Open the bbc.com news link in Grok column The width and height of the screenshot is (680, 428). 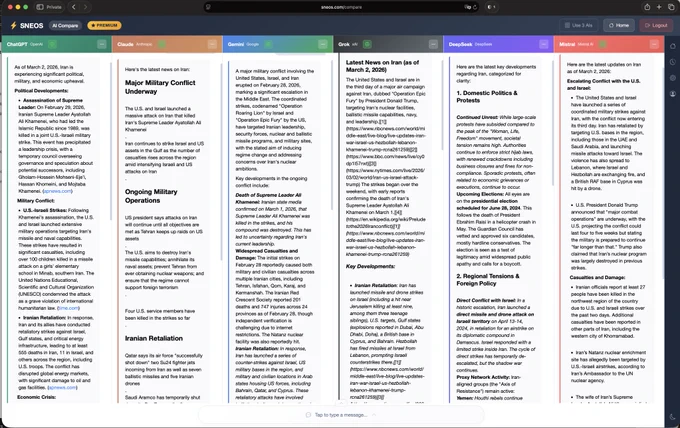coord(385,160)
